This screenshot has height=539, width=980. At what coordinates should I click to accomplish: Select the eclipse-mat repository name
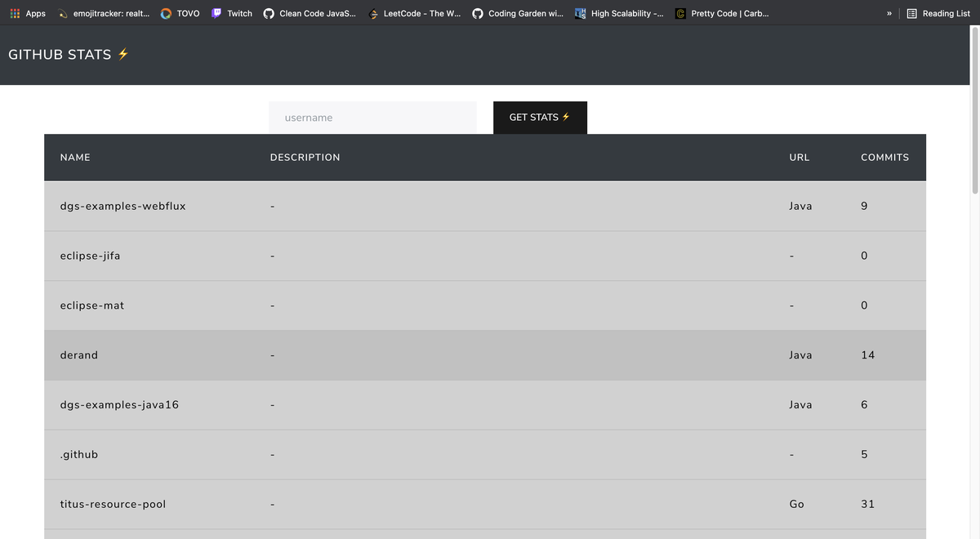tap(92, 305)
